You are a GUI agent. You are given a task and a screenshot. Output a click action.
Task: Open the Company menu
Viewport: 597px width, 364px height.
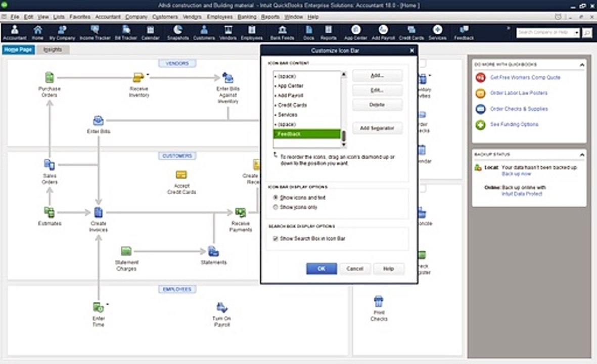pyautogui.click(x=136, y=17)
